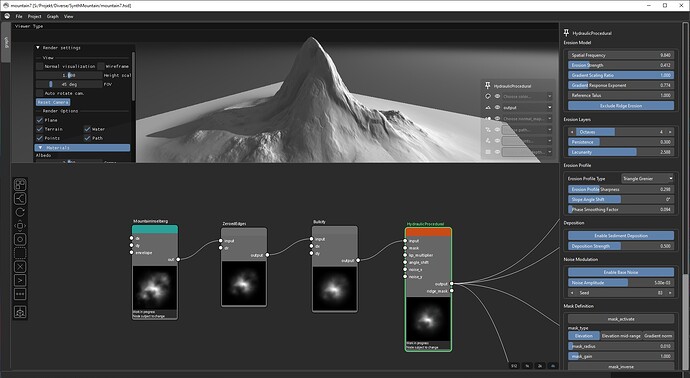Click the vertical 'graph' side tab

(6, 42)
